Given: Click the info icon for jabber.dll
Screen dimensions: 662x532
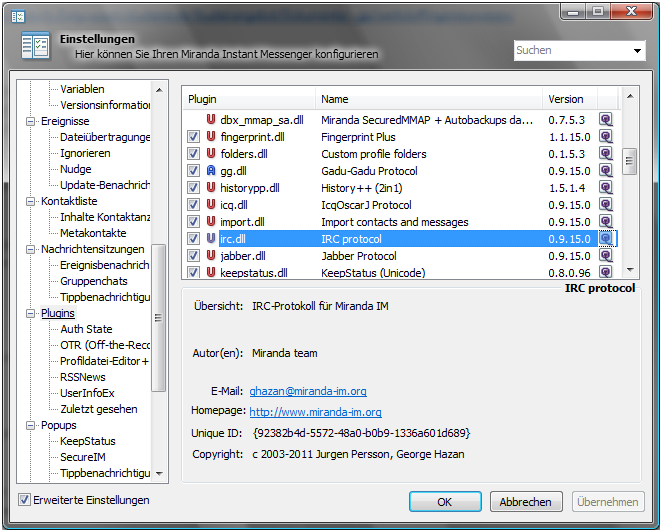Looking at the screenshot, I should (606, 255).
